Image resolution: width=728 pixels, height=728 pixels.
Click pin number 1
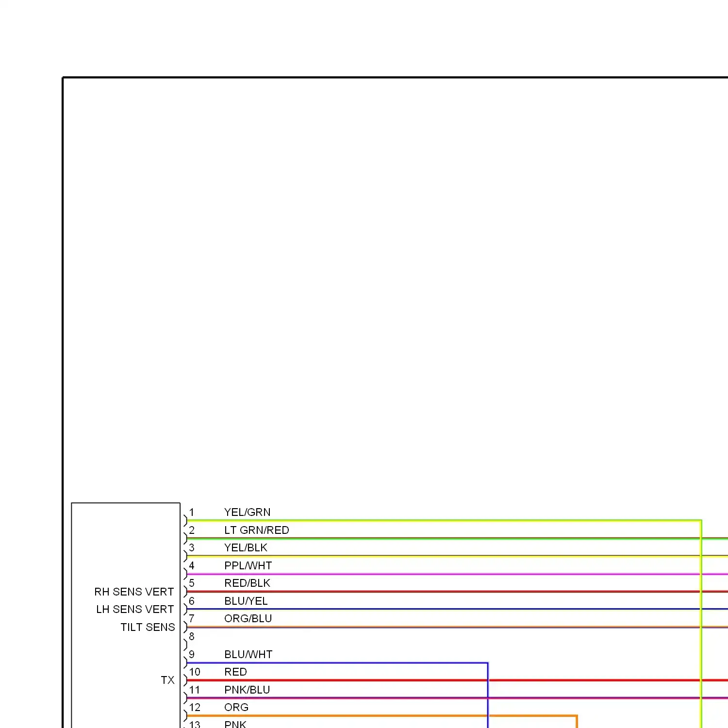click(x=192, y=512)
